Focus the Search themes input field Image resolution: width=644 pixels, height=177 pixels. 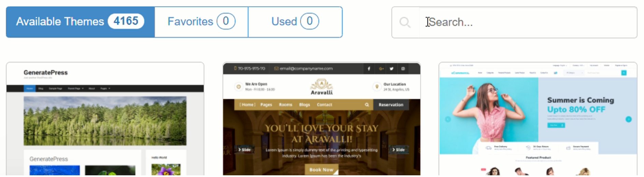[528, 23]
